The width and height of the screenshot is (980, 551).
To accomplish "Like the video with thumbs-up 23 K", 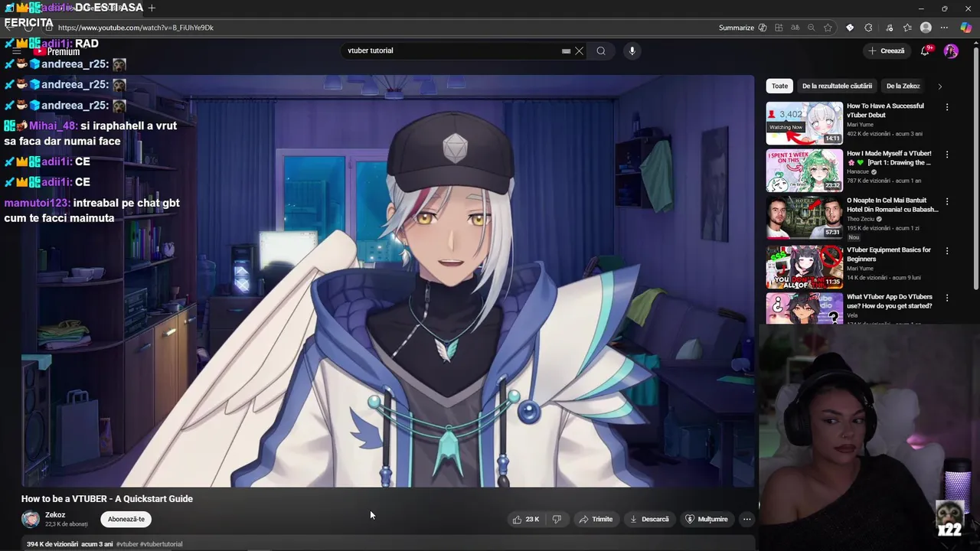I will tap(526, 519).
